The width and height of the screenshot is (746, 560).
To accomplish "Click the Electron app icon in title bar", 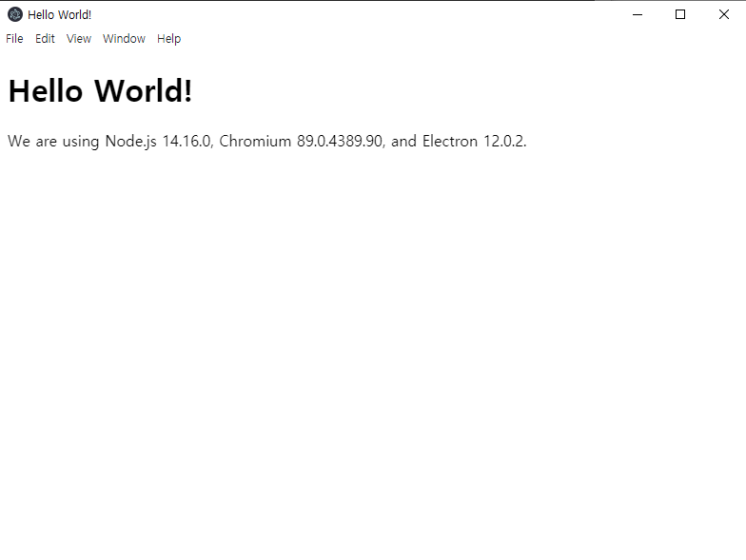I will coord(15,15).
